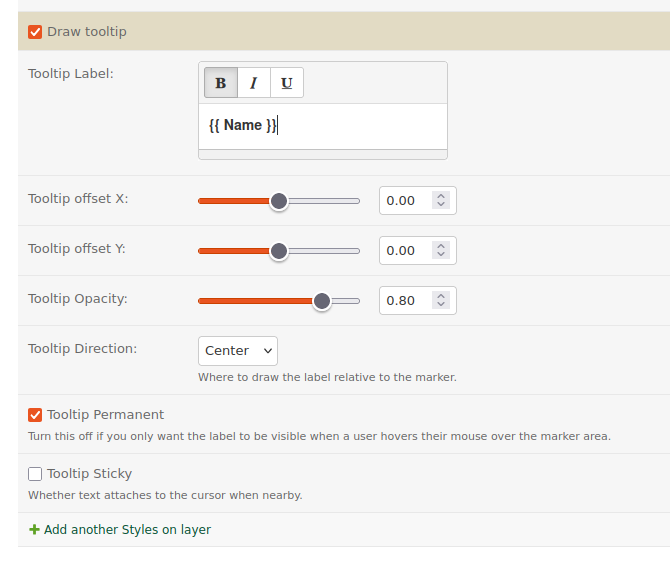Click the resize bar below the Tooltip Label editor
The image size is (670, 570).
323,155
